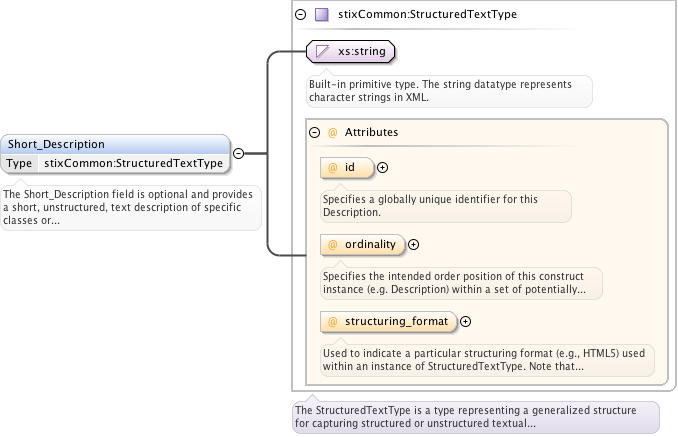678x437 pixels.
Task: Click the xs:string type icon
Action: coord(323,51)
